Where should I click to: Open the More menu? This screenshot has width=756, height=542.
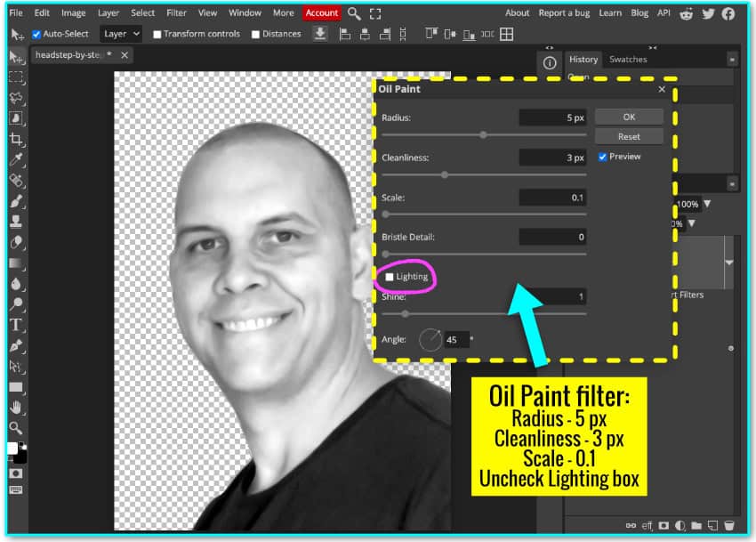tap(284, 13)
